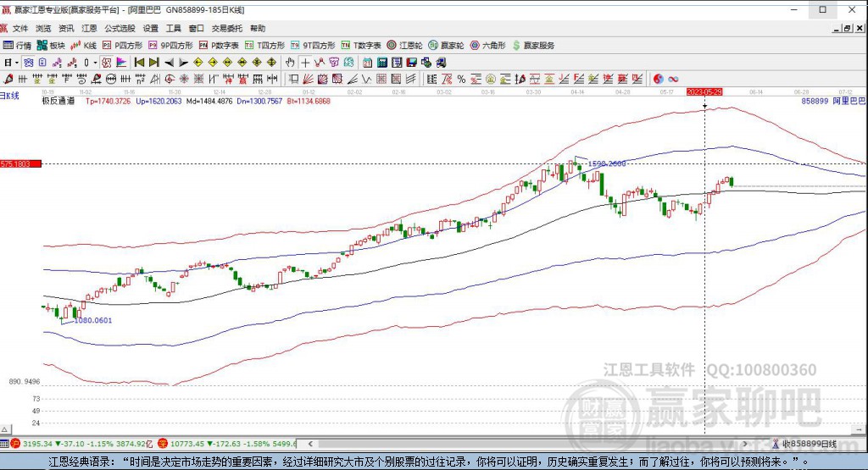Viewport: 868px width, 470px height.
Task: Click the black right arrow icon
Action: click(184, 63)
